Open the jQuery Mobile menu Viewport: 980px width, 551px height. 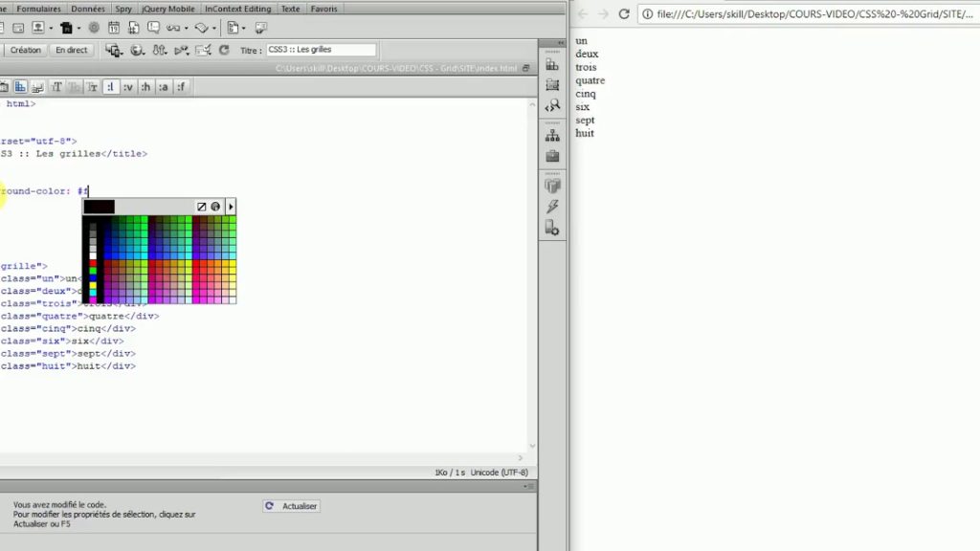pos(167,9)
